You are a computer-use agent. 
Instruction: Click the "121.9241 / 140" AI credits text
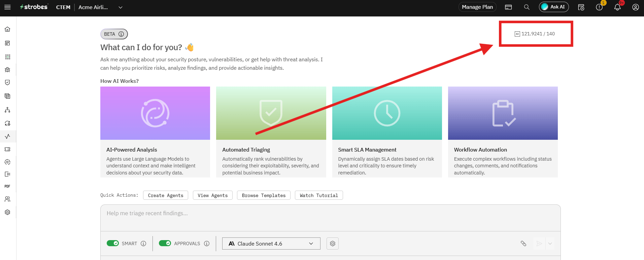tap(538, 34)
